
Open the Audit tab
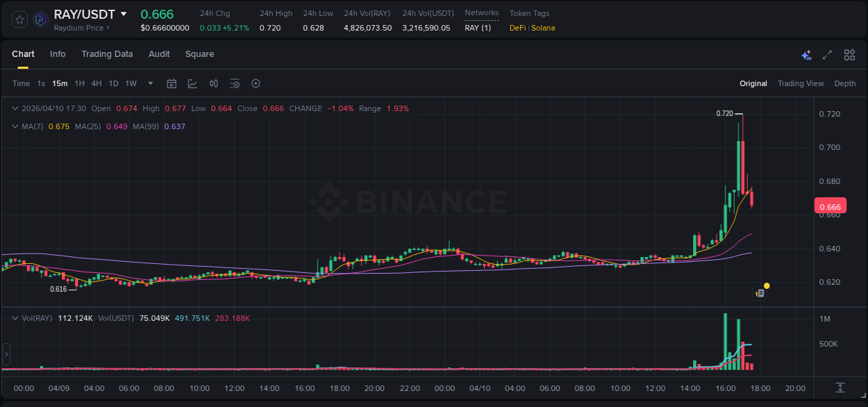click(159, 54)
